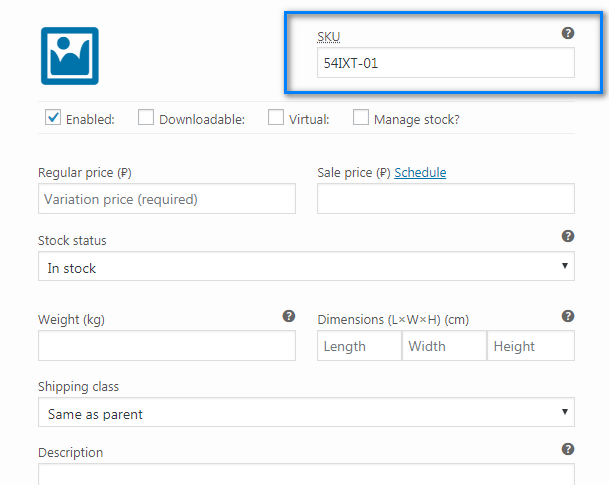Select the Width dimension field
The image size is (609, 485).
[x=444, y=346]
